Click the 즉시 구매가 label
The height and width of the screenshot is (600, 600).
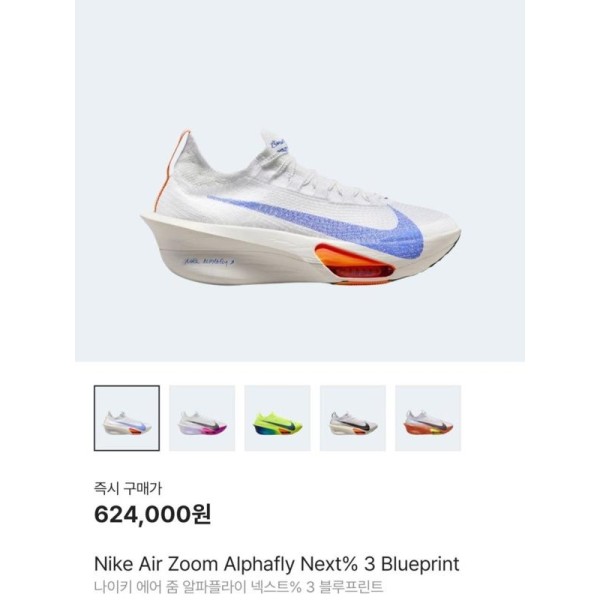coord(128,489)
